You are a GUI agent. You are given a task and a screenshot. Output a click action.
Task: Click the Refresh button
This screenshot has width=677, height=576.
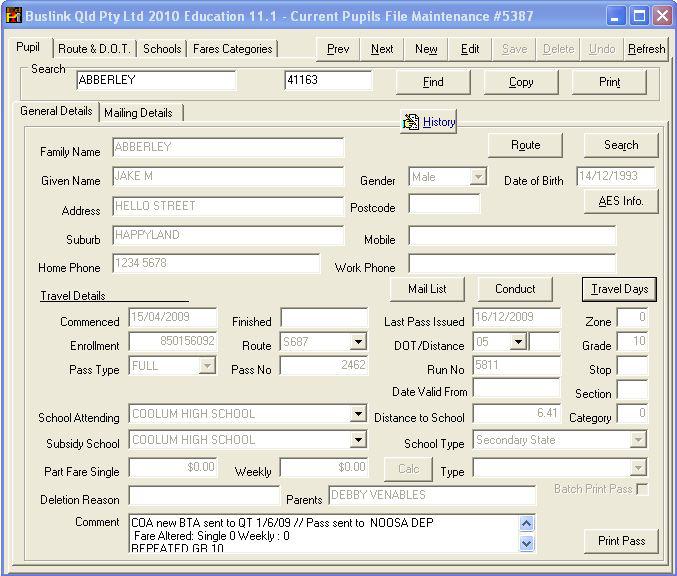(646, 49)
